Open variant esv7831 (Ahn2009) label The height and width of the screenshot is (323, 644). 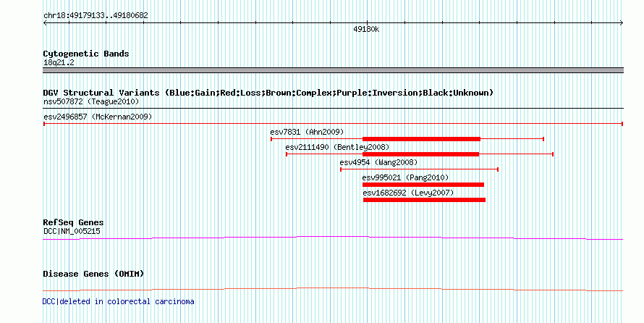point(307,132)
